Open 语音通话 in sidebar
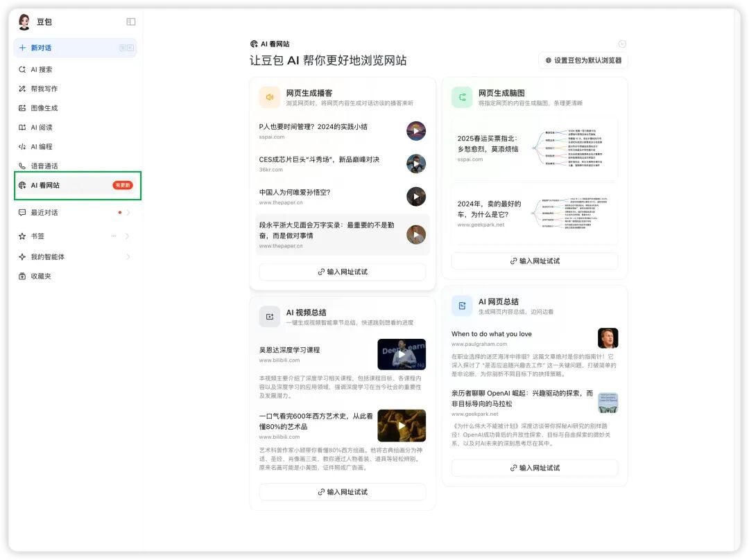The image size is (749, 560). [x=75, y=166]
